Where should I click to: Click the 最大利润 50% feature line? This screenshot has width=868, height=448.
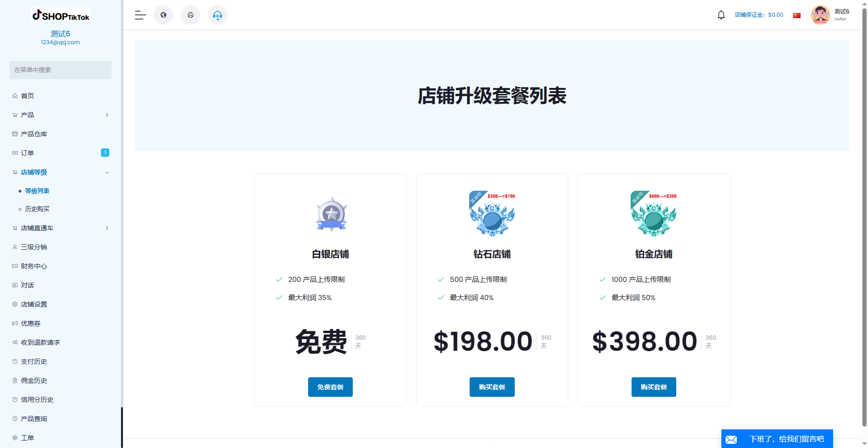[x=633, y=298]
